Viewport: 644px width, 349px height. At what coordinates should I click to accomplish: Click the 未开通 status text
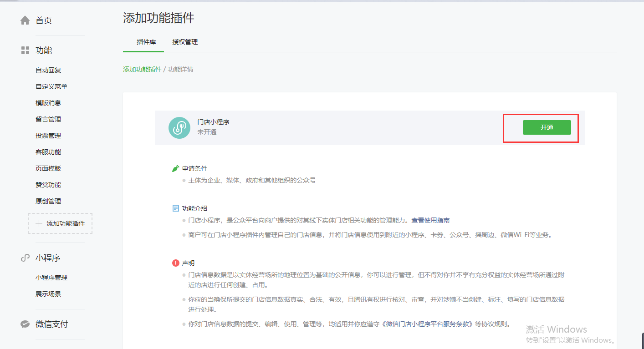(x=207, y=132)
